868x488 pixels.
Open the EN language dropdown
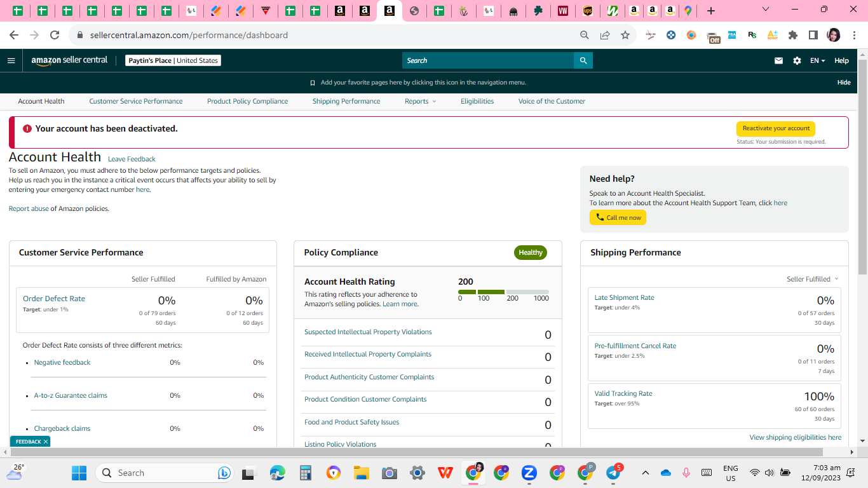point(817,60)
